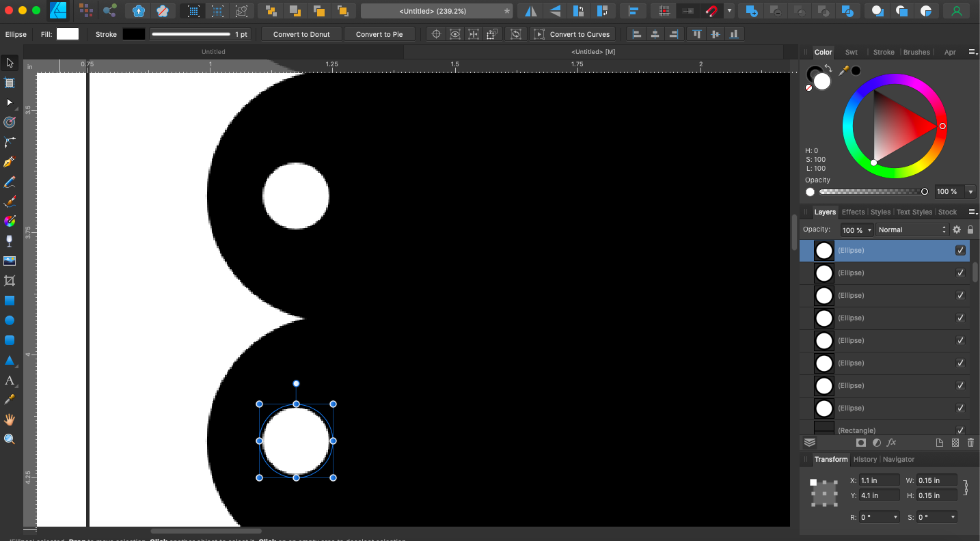Click the Flip Horizontal toolbar icon
The height and width of the screenshot is (541, 980).
tap(531, 11)
